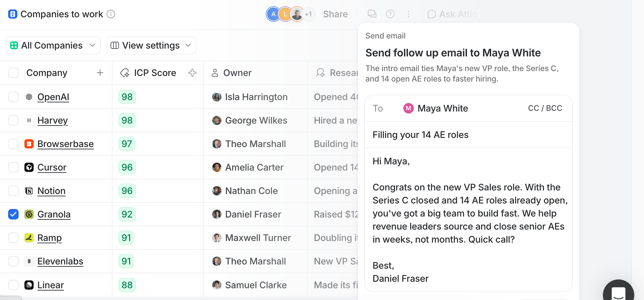Open the Ramp company link
Viewport: 644px width, 300px height.
(x=50, y=238)
